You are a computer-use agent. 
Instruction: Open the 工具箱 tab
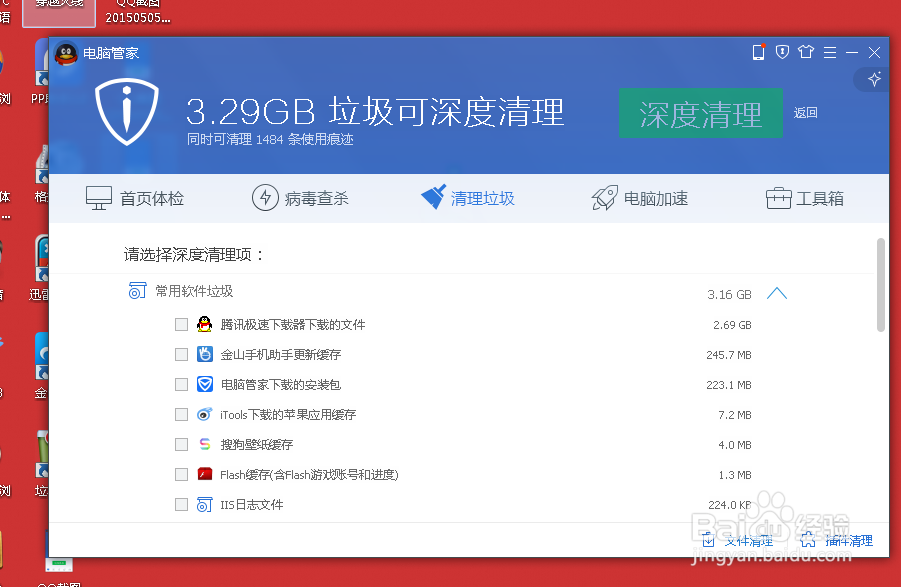(x=805, y=198)
